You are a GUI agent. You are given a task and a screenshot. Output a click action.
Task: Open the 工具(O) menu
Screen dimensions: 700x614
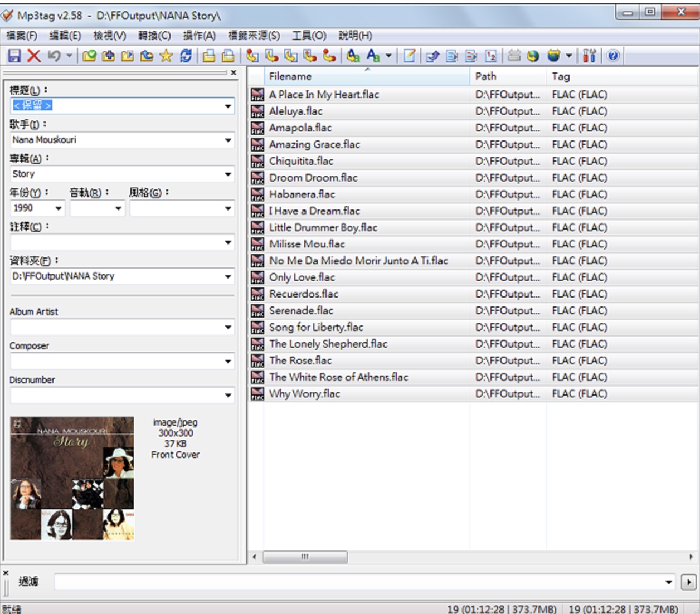pyautogui.click(x=309, y=36)
